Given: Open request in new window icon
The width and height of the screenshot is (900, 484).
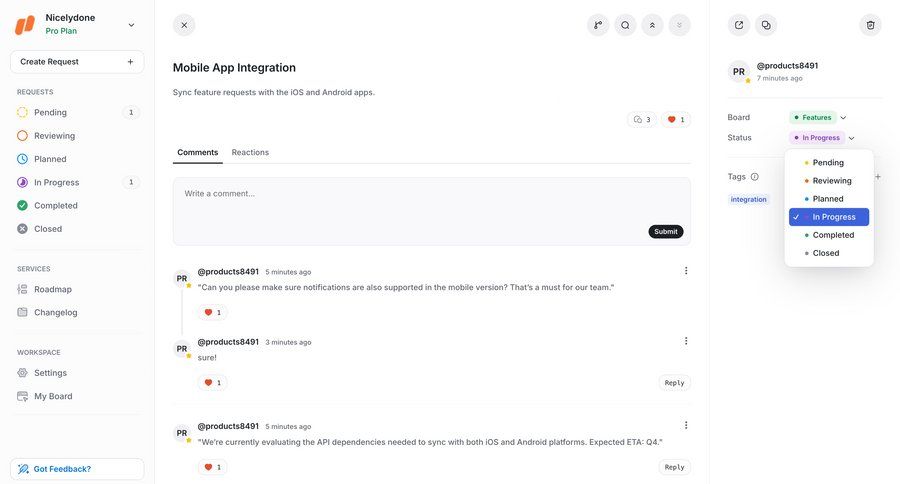Looking at the screenshot, I should [739, 25].
